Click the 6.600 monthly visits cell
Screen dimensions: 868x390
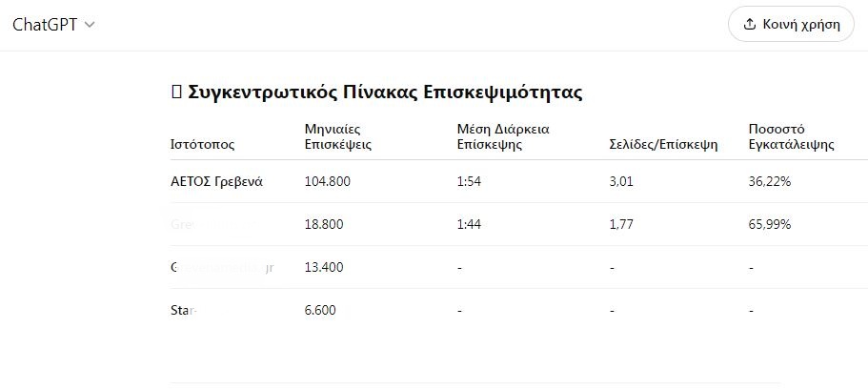320,310
